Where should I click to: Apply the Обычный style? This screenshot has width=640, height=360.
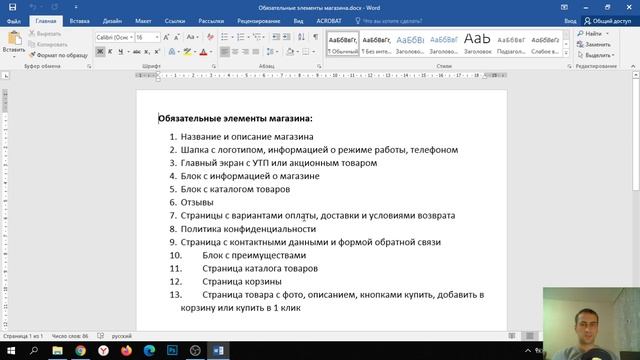343,44
